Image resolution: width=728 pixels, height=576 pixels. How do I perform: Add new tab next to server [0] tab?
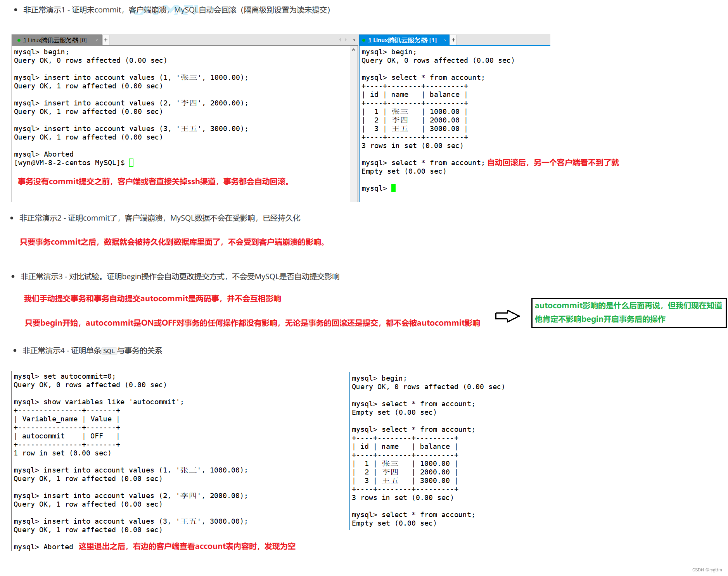pos(106,40)
